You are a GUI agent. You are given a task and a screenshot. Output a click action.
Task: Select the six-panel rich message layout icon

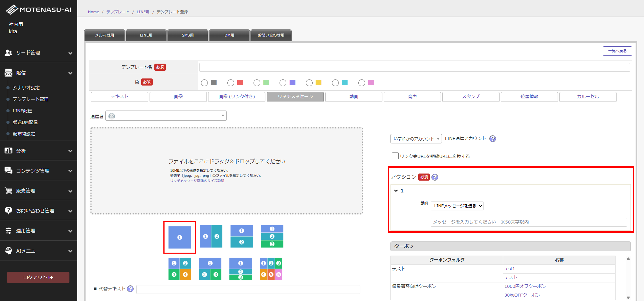pyautogui.click(x=271, y=269)
